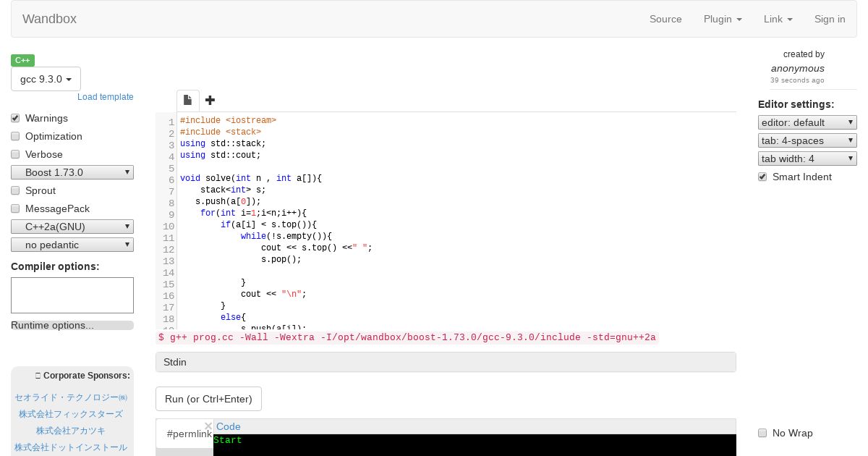Enable the No Wrap checkbox
The height and width of the screenshot is (456, 868).
pos(762,433)
